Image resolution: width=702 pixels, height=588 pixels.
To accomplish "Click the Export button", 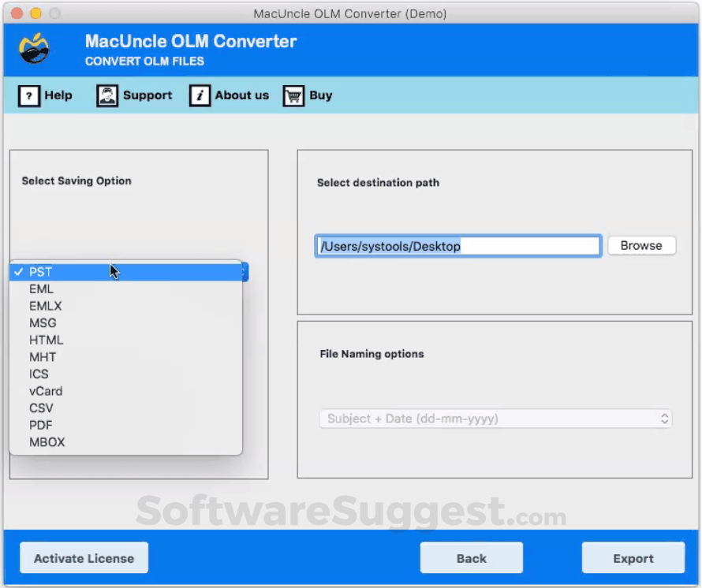I will (633, 559).
